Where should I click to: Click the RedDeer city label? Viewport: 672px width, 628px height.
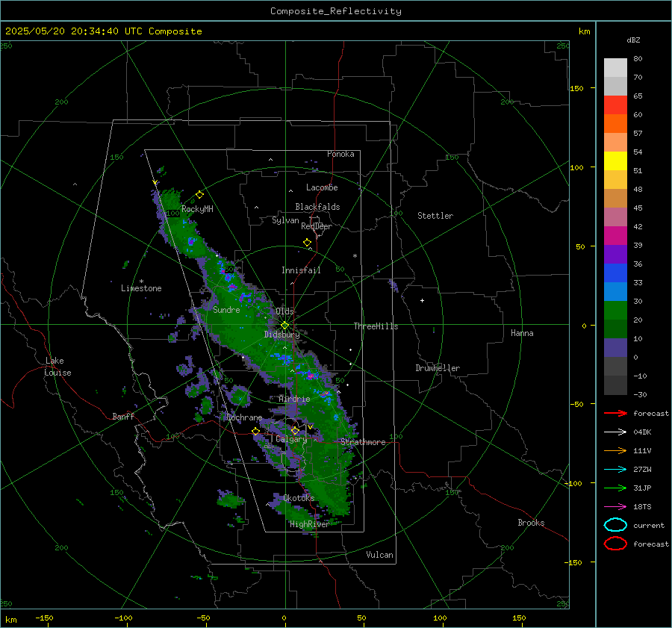(317, 226)
